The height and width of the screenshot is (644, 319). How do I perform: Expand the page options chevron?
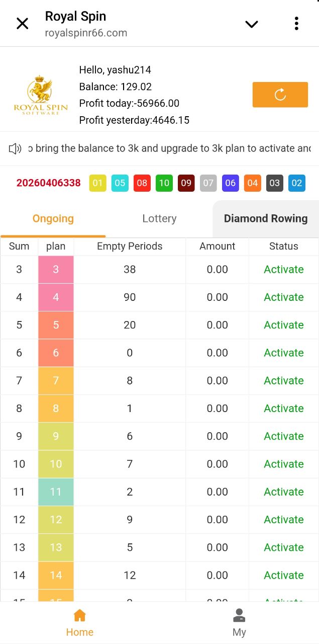click(251, 24)
